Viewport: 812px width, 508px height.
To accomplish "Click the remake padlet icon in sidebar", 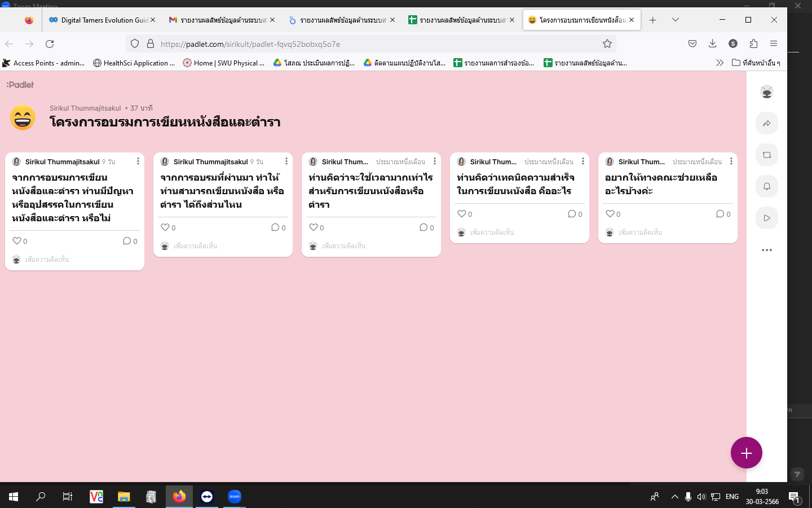I will pyautogui.click(x=767, y=155).
